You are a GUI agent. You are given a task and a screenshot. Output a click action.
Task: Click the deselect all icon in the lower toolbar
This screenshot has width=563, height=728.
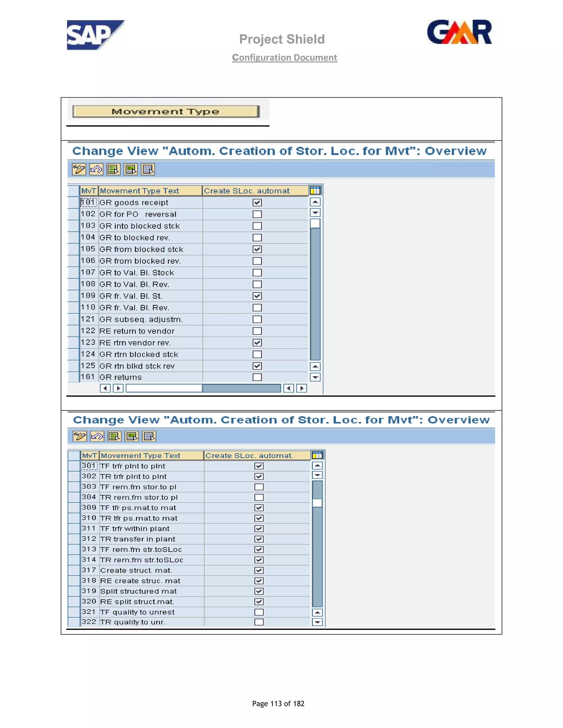(x=149, y=436)
